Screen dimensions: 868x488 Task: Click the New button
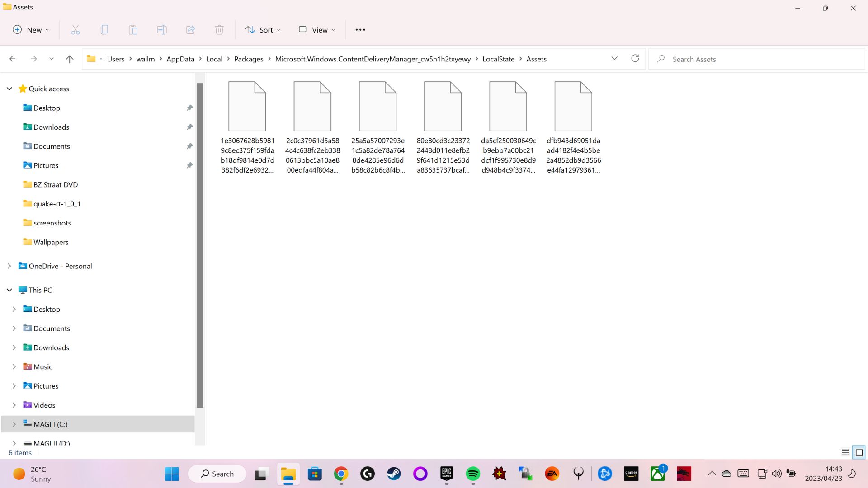click(x=30, y=29)
